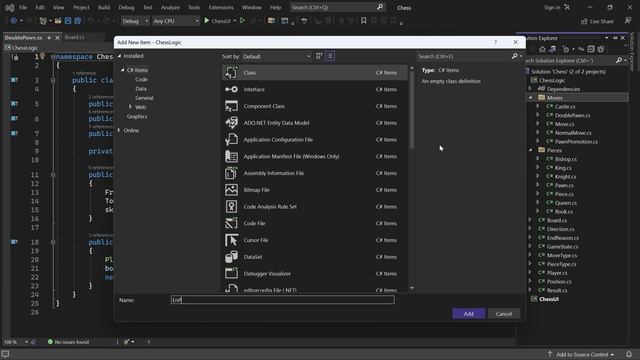Click Add to Source Control
The height and width of the screenshot is (360, 640).
coord(581,354)
